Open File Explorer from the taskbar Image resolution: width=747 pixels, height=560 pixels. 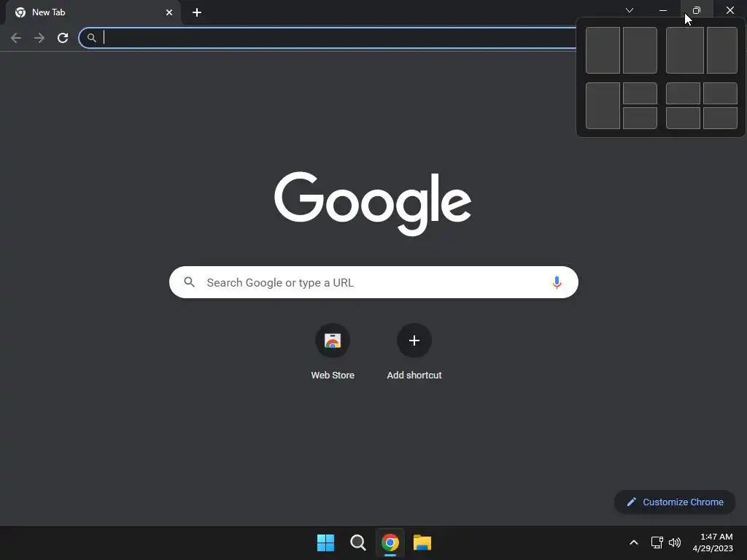coord(422,542)
